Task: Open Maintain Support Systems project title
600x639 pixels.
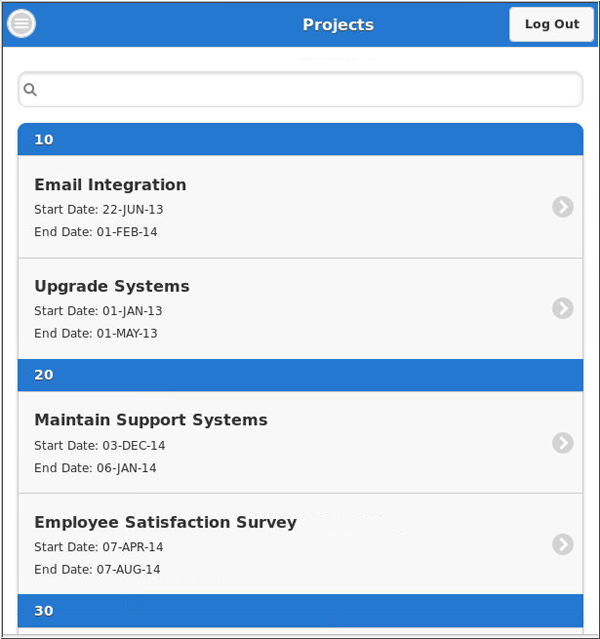Action: (x=151, y=420)
